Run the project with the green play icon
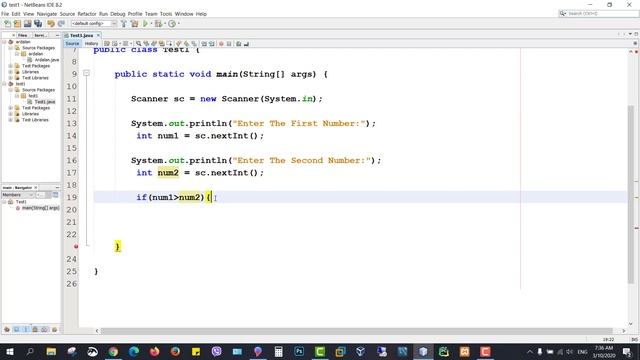The image size is (640, 360). click(145, 24)
